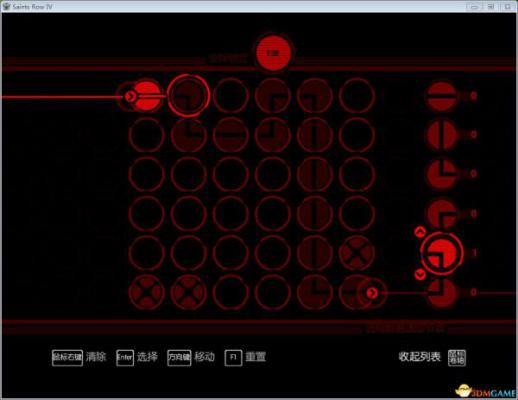The width and height of the screenshot is (518, 400).
Task: Click the first X-blocked cell in bottom row
Action: tap(147, 292)
